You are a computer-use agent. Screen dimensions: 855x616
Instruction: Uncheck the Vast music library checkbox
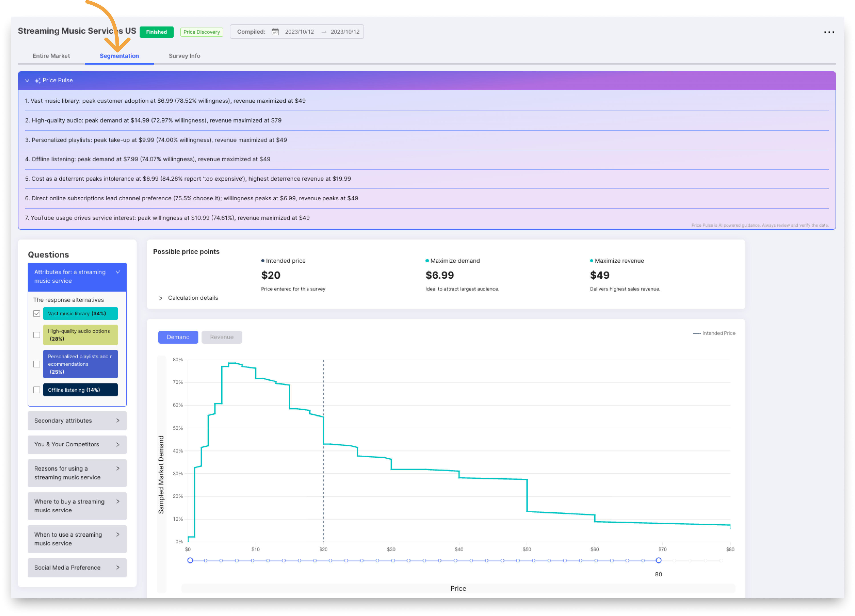pos(36,314)
